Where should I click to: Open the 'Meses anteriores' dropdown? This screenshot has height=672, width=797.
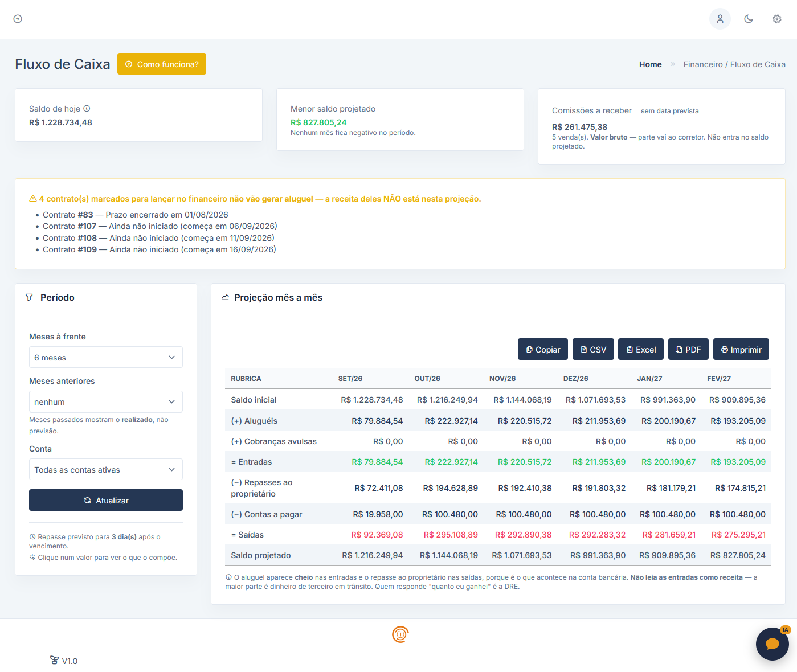(x=106, y=401)
